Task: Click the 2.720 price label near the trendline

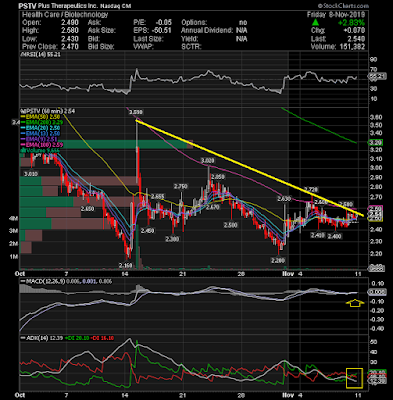Action: tap(311, 190)
